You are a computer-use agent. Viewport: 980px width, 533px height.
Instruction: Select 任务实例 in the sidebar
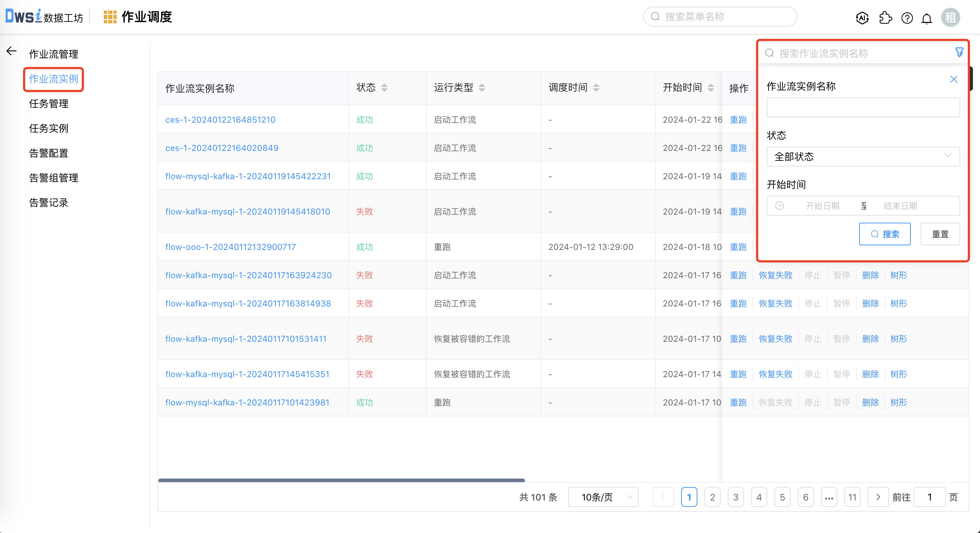tap(48, 128)
